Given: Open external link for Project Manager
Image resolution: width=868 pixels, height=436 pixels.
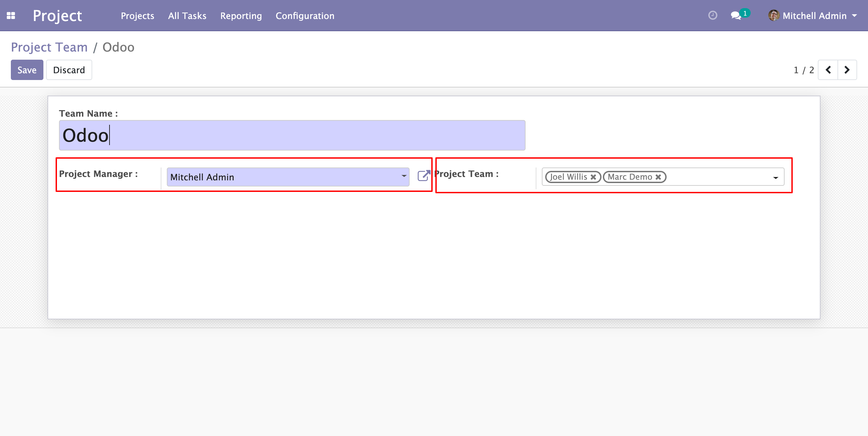Looking at the screenshot, I should coord(424,176).
